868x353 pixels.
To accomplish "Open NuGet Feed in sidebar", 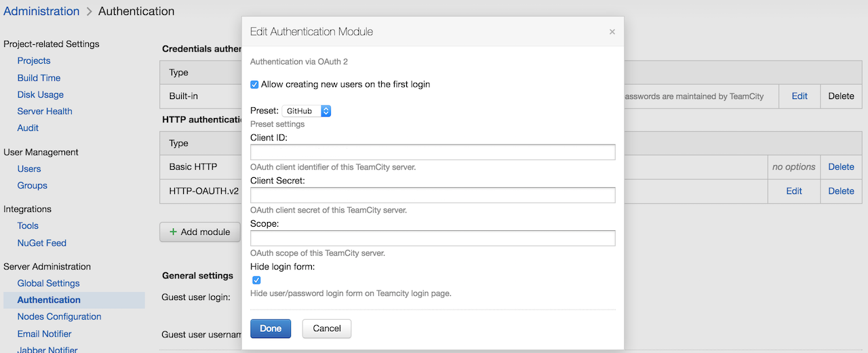I will tap(42, 243).
